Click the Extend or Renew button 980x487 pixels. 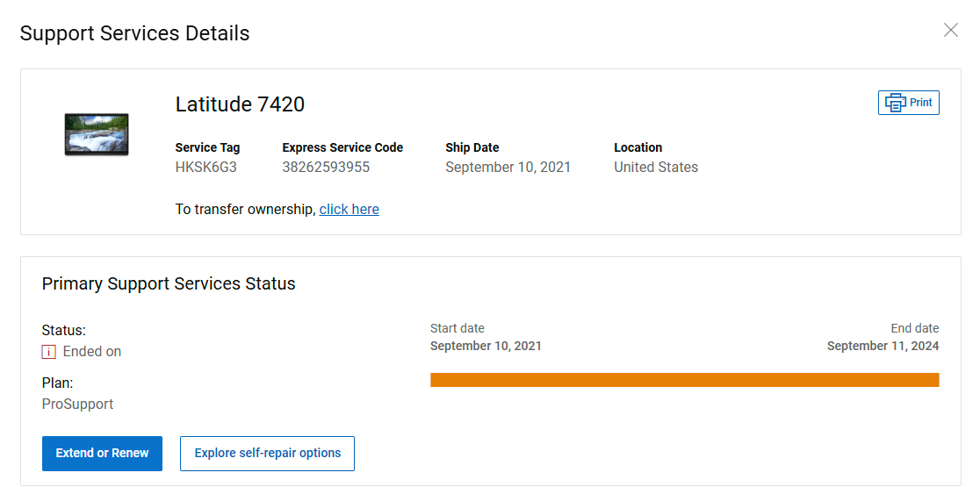(102, 454)
